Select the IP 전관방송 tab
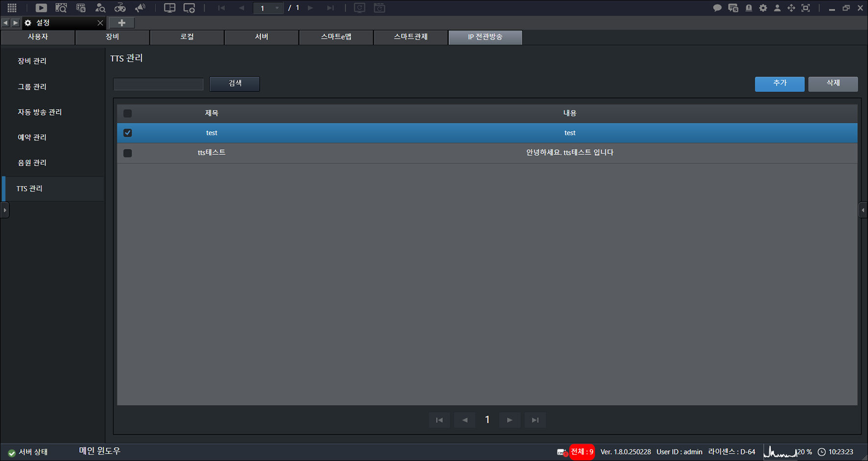 (485, 37)
